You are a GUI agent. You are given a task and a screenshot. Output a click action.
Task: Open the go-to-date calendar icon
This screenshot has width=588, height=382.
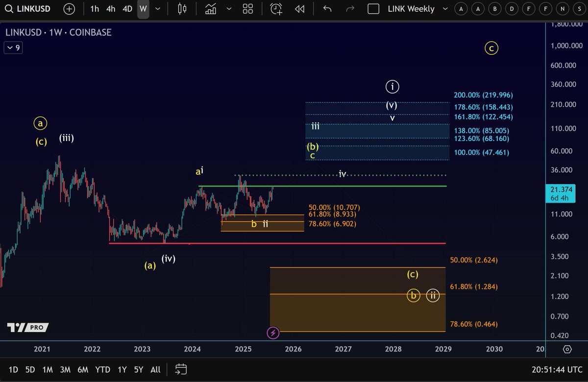(x=181, y=370)
